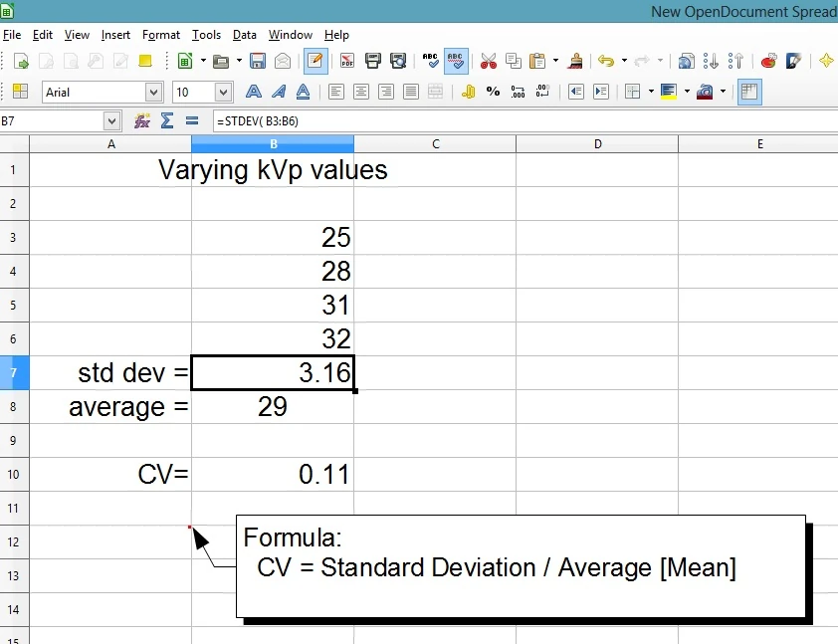Set Center Horizontally alignment

point(361,92)
